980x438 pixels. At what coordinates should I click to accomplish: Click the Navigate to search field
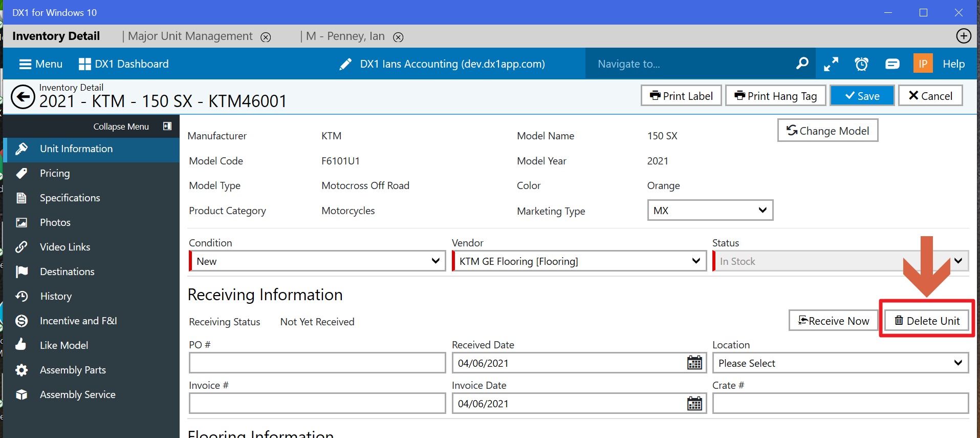(691, 64)
